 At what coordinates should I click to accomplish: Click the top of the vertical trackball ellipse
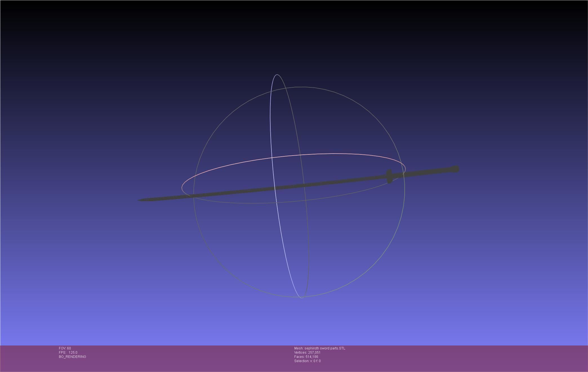277,75
